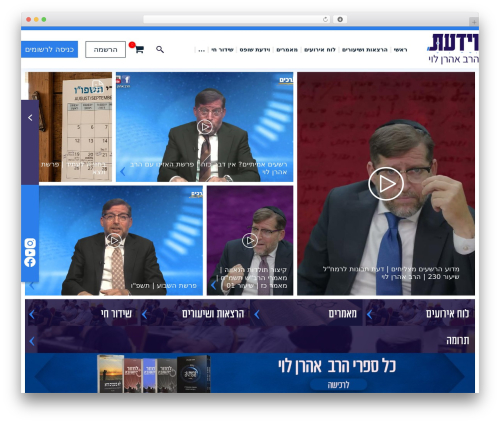Image resolution: width=500 pixels, height=423 pixels.
Task: Click the מדוע הרשעים מצליחים video caption
Action: click(x=391, y=273)
